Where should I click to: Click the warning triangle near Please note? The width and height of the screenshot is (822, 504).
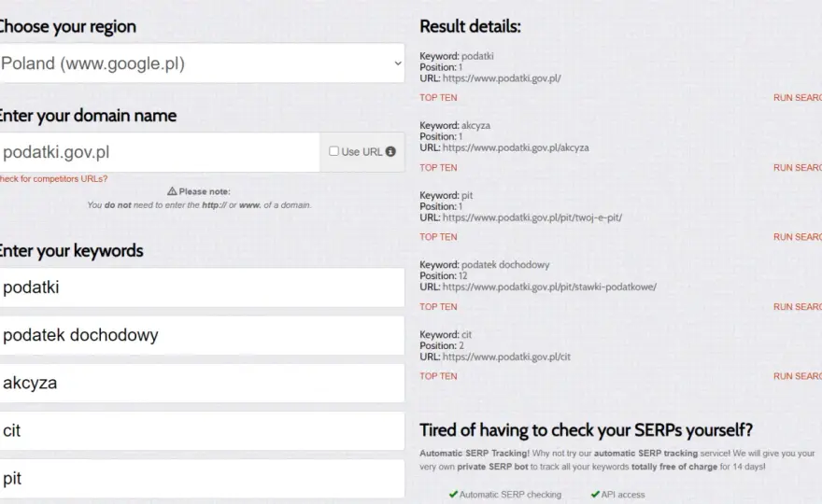click(x=172, y=191)
